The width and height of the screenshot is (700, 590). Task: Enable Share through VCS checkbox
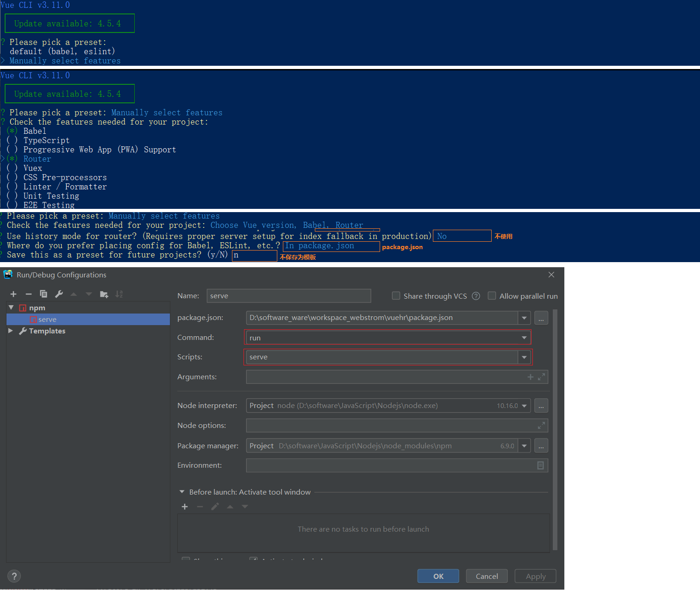[x=396, y=296]
